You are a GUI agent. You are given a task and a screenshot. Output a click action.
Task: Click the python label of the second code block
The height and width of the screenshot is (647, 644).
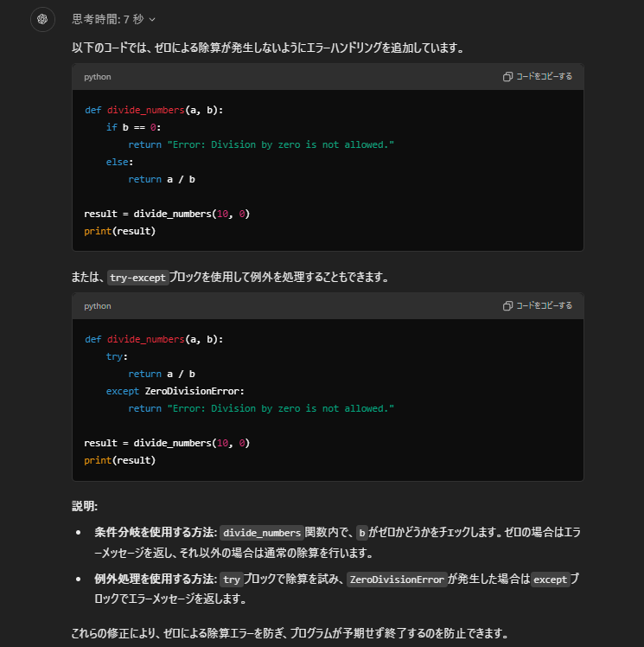click(97, 306)
